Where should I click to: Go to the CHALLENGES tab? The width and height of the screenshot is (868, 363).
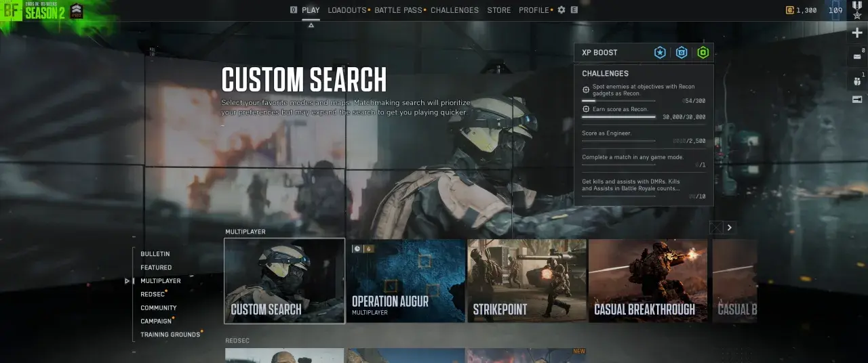click(x=454, y=10)
